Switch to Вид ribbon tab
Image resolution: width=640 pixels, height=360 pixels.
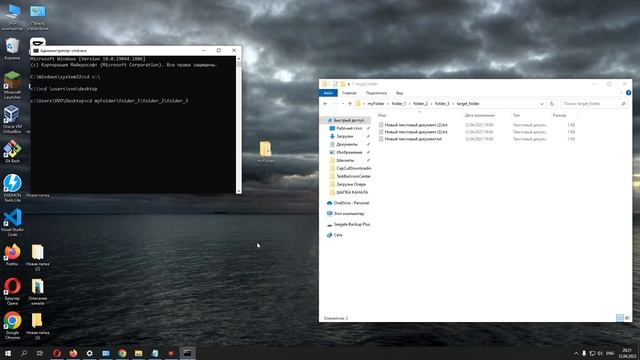click(x=400, y=93)
